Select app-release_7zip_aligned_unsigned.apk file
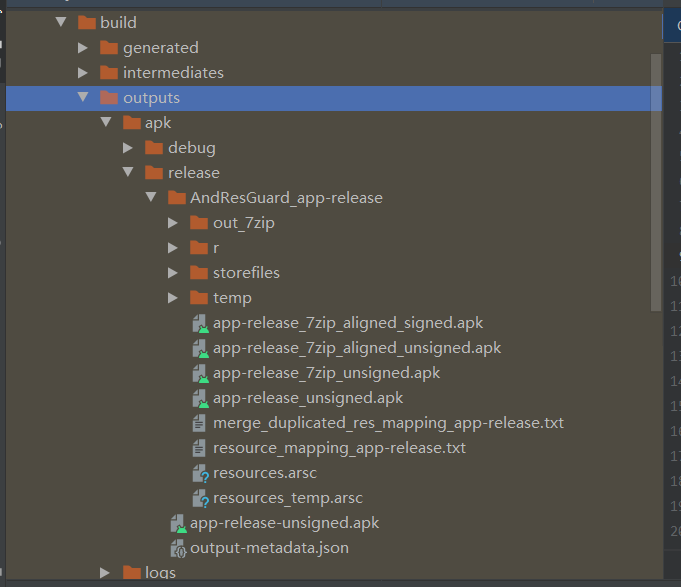The image size is (681, 587). (x=357, y=348)
